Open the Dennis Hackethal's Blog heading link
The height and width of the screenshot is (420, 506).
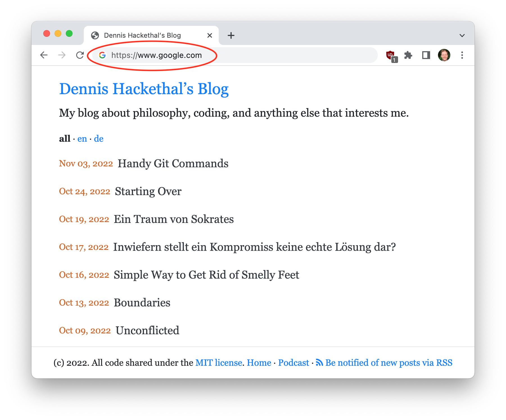[144, 89]
